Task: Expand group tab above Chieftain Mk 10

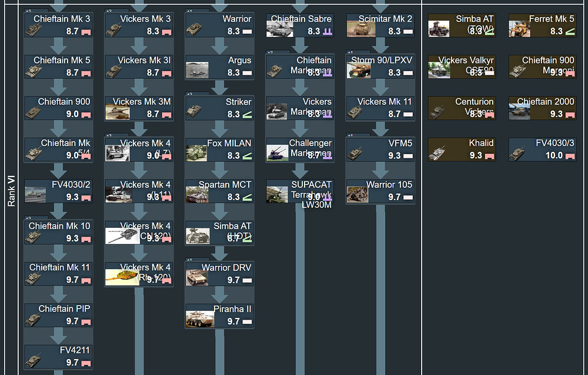Action: [29, 218]
